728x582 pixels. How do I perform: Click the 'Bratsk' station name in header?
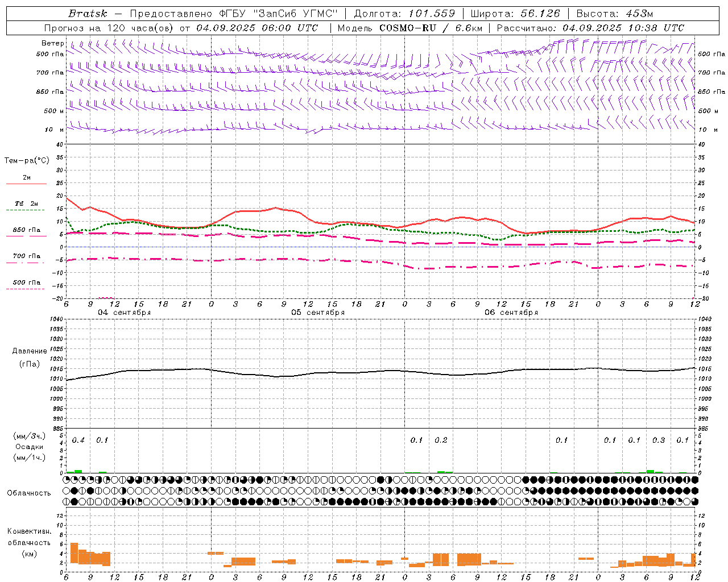88,14
